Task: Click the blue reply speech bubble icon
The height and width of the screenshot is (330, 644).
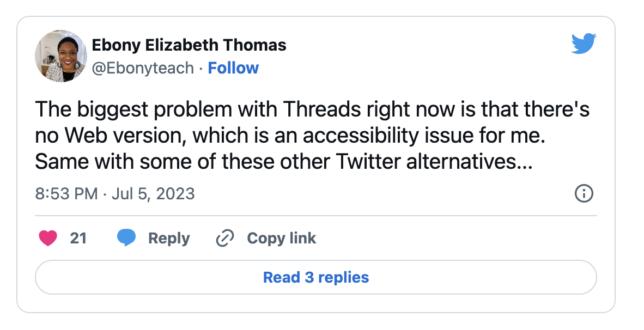Action: pos(126,238)
